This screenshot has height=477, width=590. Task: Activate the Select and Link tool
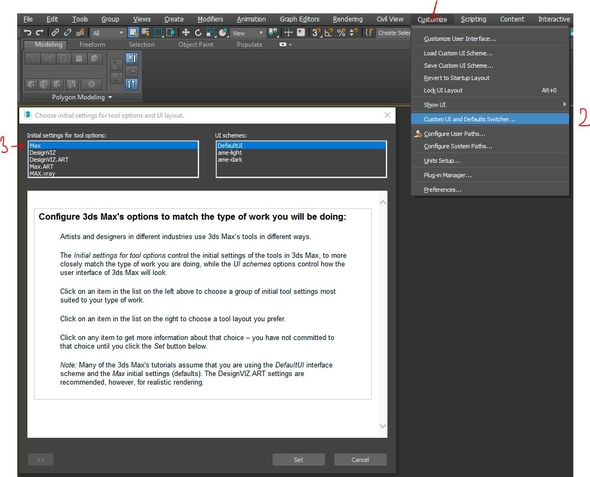[55, 33]
